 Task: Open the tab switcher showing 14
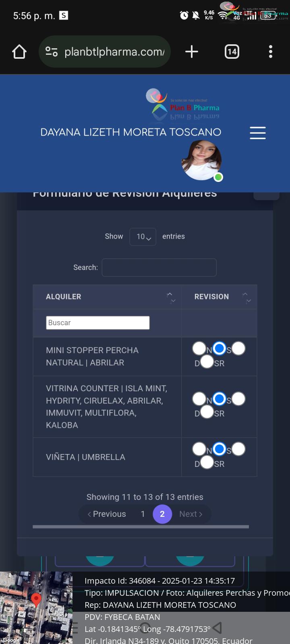pyautogui.click(x=232, y=52)
